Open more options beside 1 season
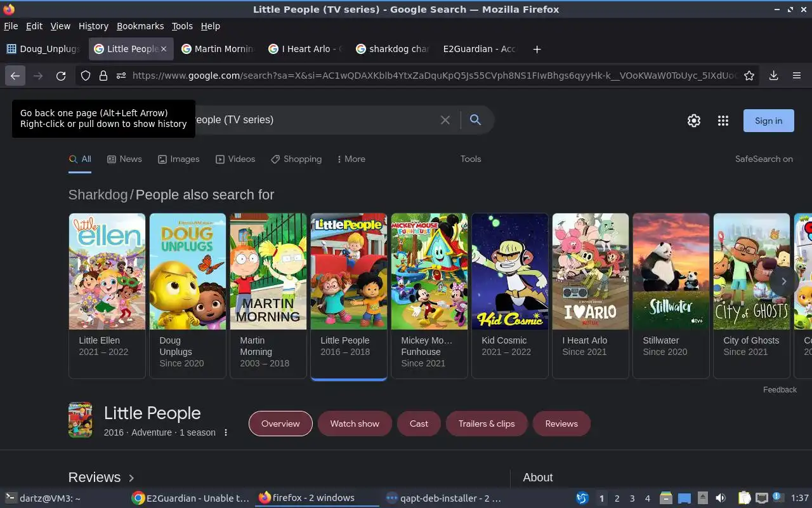 point(225,432)
